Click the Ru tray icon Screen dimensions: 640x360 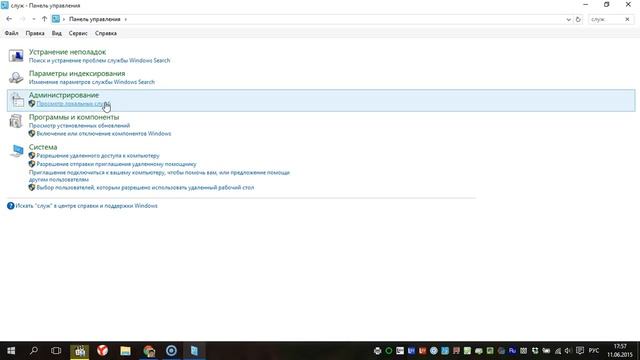[x=513, y=351]
